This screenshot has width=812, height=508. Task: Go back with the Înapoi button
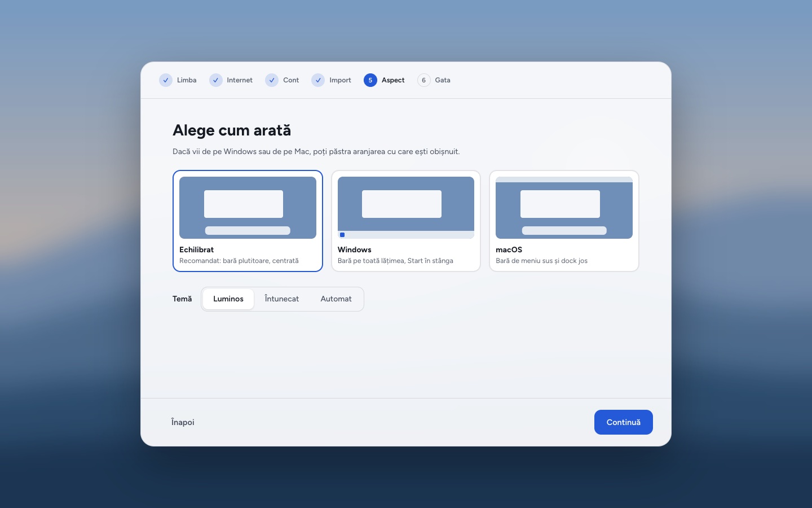(x=183, y=422)
